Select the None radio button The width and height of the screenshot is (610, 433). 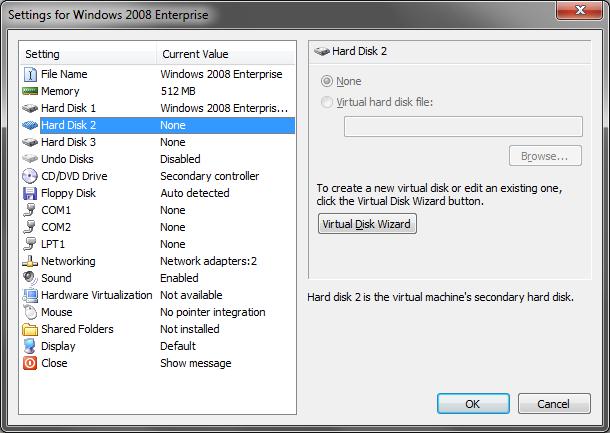(327, 81)
